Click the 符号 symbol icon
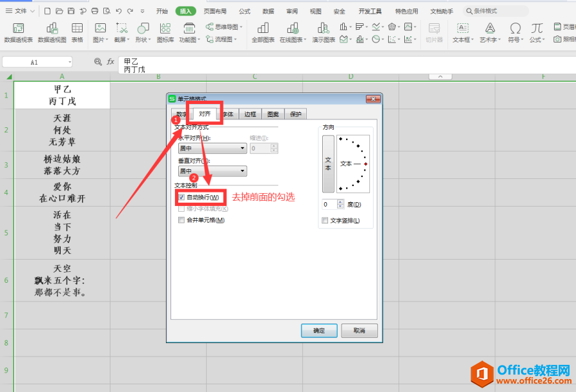This screenshot has width=576, height=392. pos(515,32)
